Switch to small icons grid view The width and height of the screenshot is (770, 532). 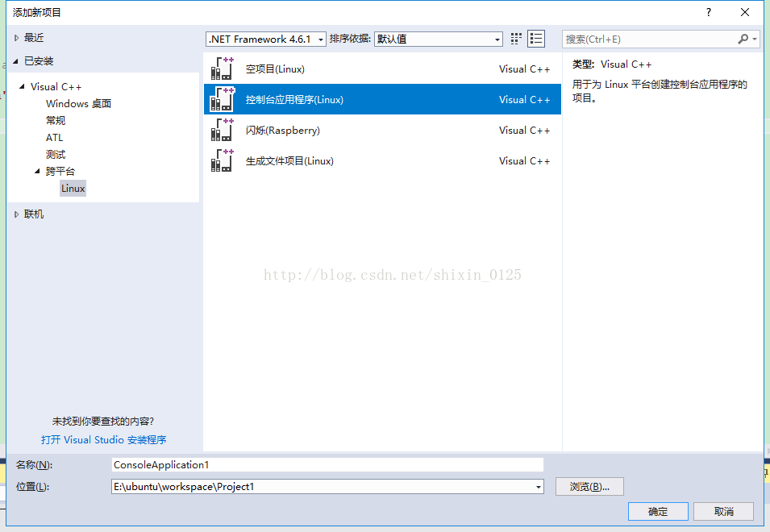click(516, 39)
